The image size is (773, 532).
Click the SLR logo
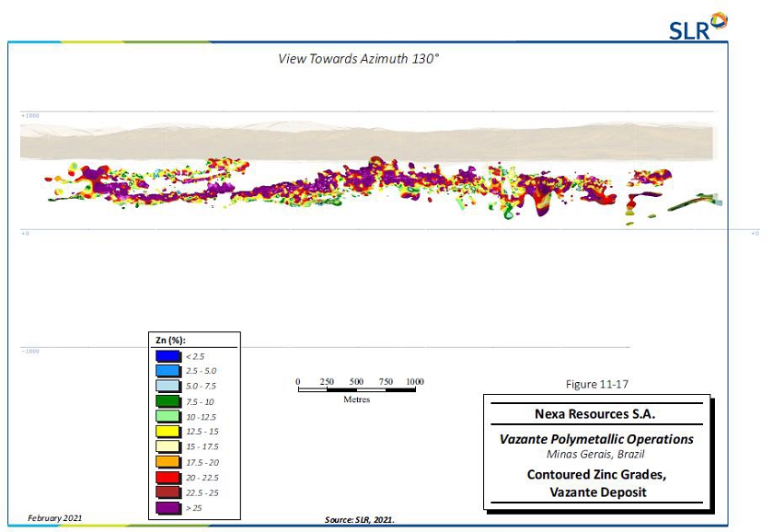pos(698,26)
